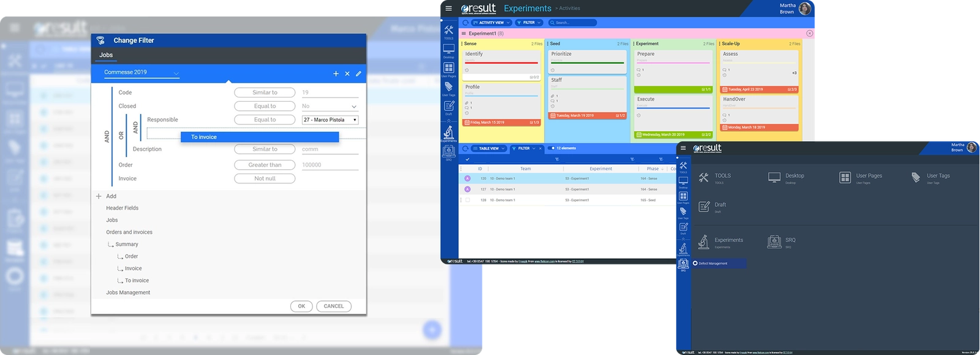Screen dimensions: 980x355
Task: Click Add row with plus sign
Action: [106, 196]
